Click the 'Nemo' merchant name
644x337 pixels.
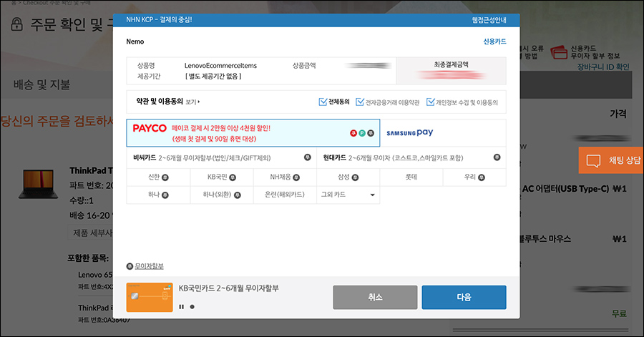point(135,41)
